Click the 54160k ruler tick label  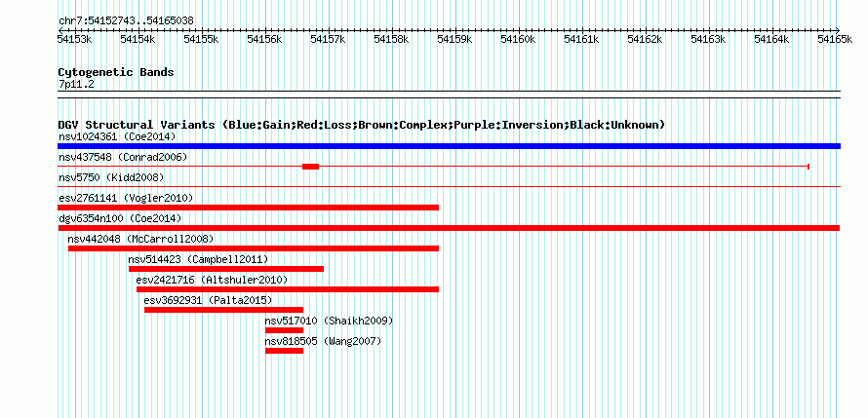pos(518,39)
